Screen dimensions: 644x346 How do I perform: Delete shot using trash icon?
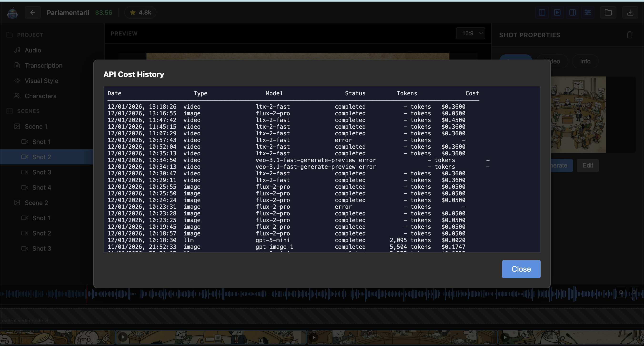point(629,35)
